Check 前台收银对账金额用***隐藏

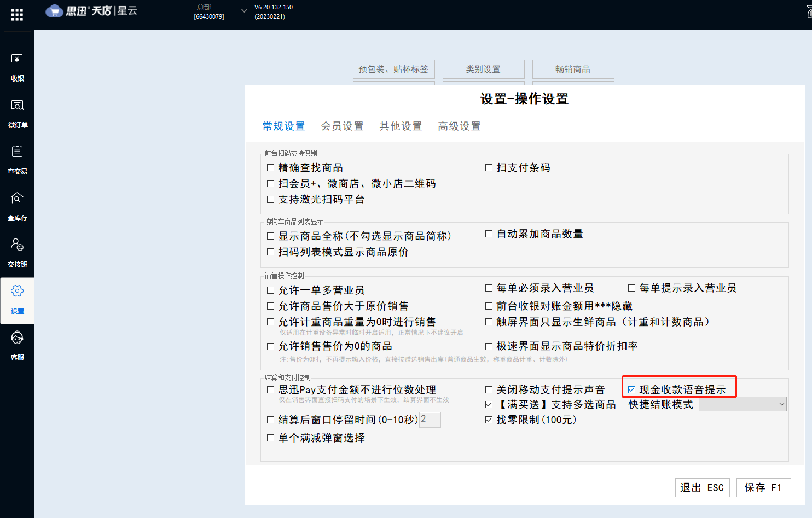point(489,306)
